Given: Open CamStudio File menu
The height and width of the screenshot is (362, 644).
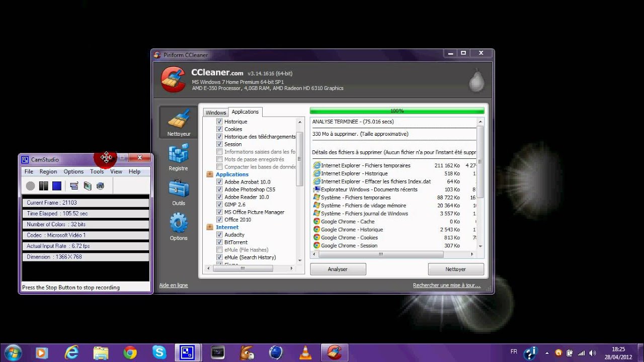Looking at the screenshot, I should tap(29, 171).
